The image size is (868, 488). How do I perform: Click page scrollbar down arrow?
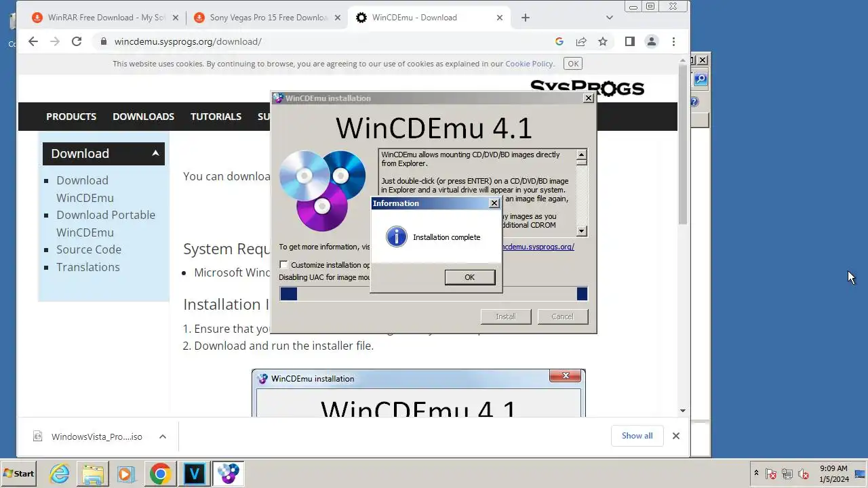pyautogui.click(x=683, y=411)
